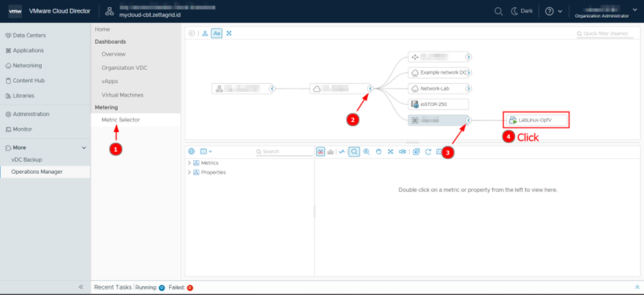Viewport: 644px width, 295px height.
Task: Open the Help question-mark menu
Action: coord(554,12)
